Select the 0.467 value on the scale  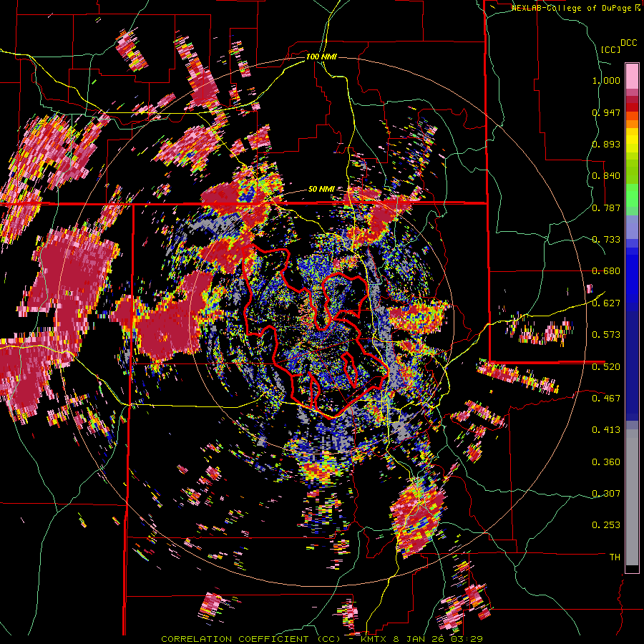(606, 399)
